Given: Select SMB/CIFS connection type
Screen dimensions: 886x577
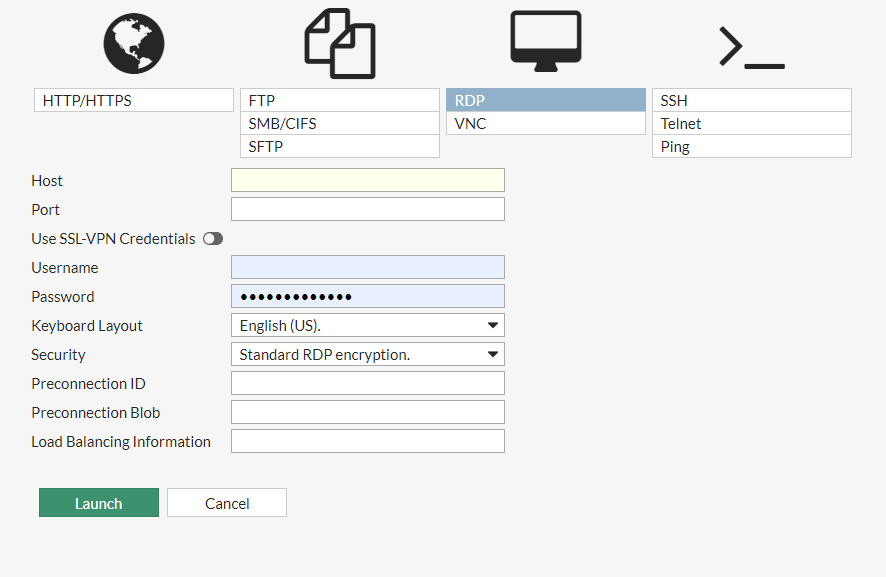Looking at the screenshot, I should tap(340, 124).
